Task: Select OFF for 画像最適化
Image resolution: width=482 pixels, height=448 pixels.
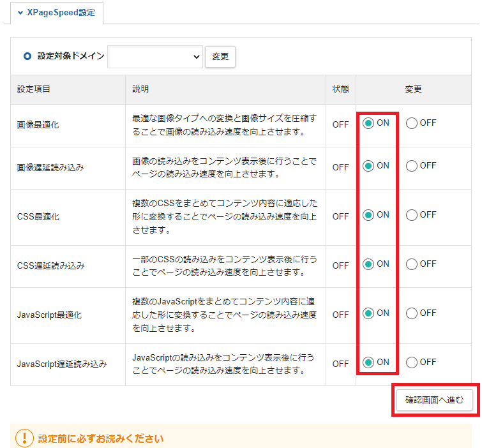Action: (412, 123)
